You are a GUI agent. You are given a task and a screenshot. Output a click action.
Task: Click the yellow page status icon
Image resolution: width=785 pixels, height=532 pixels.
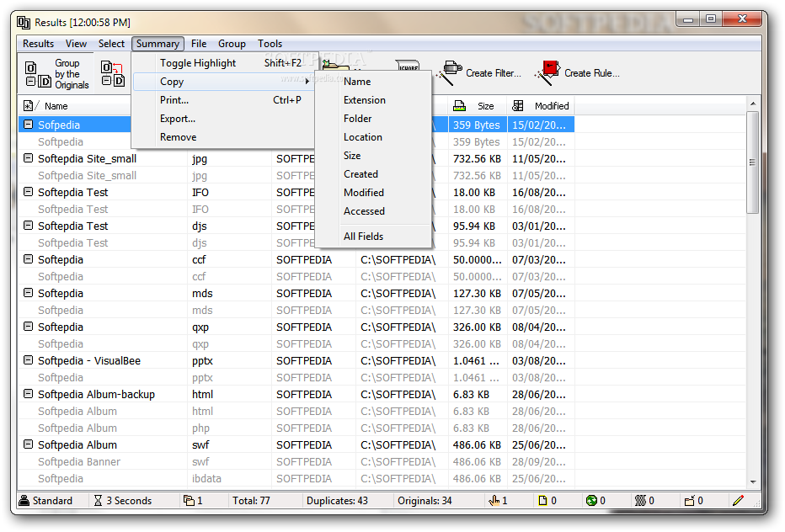[x=542, y=500]
